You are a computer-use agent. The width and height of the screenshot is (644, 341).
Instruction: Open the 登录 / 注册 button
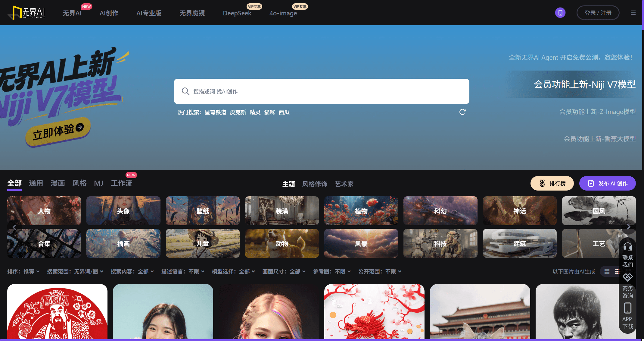[x=598, y=13]
